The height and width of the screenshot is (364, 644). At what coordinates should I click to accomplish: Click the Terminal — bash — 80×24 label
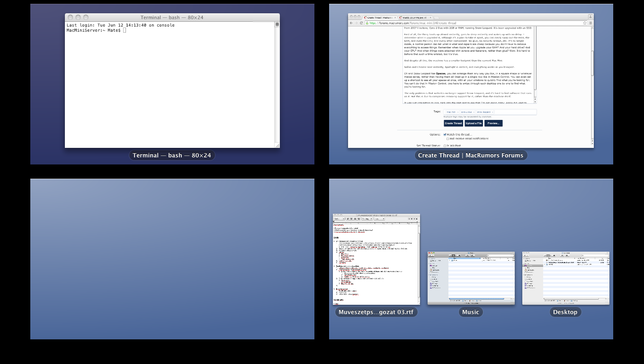[x=172, y=155]
